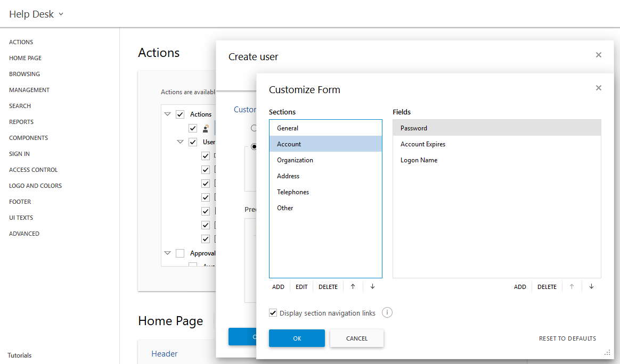Collapse the Approval tree node
Screen dimensions: 620x364
click(168, 253)
